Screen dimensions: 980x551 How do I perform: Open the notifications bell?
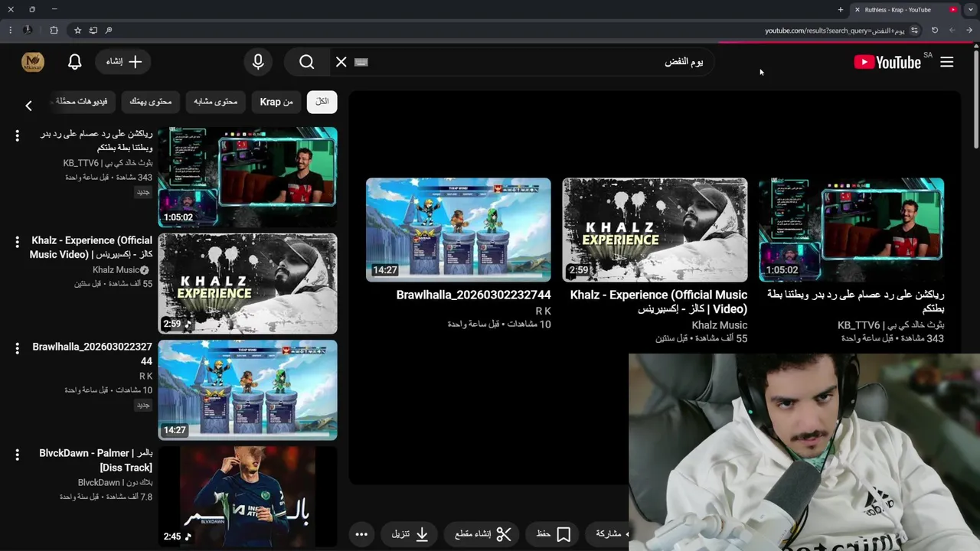point(74,62)
